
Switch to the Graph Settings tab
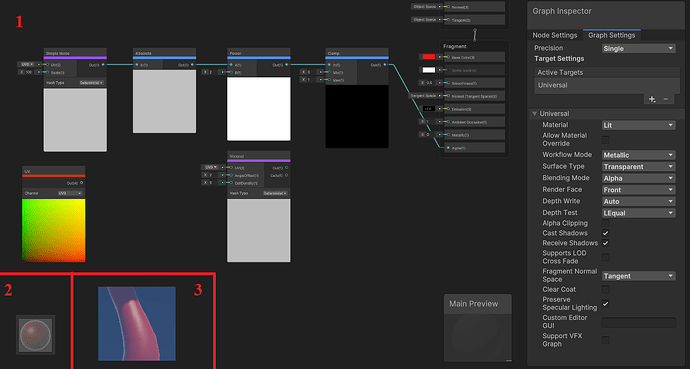(612, 35)
